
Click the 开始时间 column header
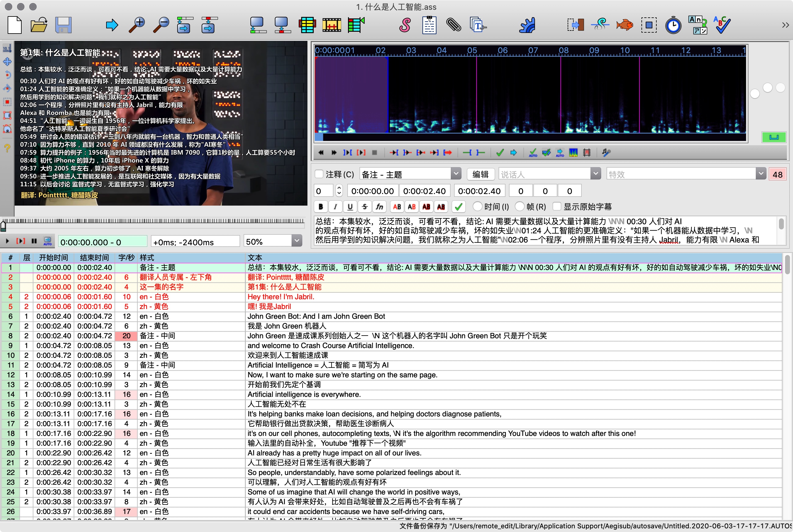pyautogui.click(x=53, y=257)
